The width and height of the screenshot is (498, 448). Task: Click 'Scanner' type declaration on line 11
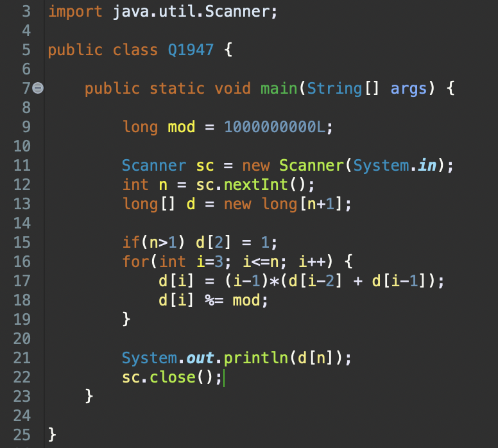[154, 166]
